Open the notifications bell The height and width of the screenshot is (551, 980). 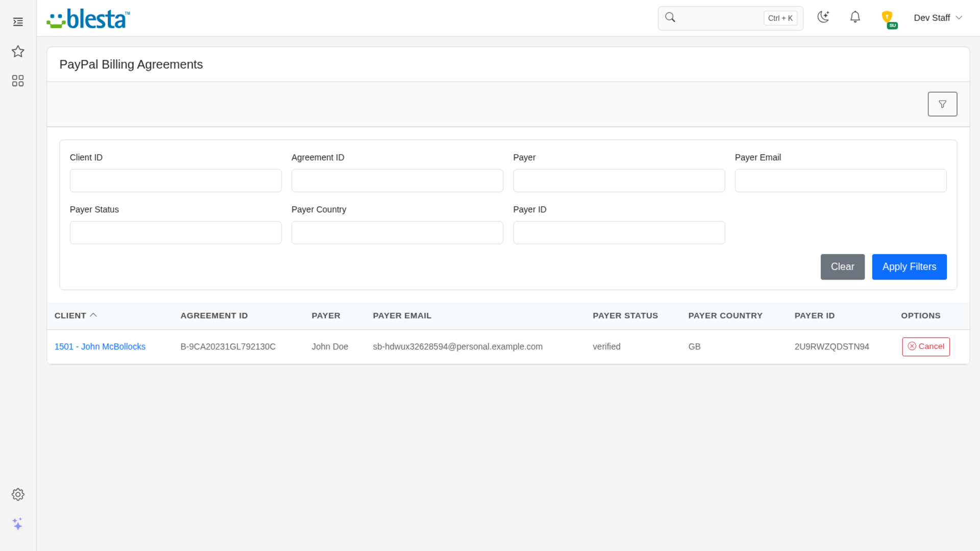855,17
